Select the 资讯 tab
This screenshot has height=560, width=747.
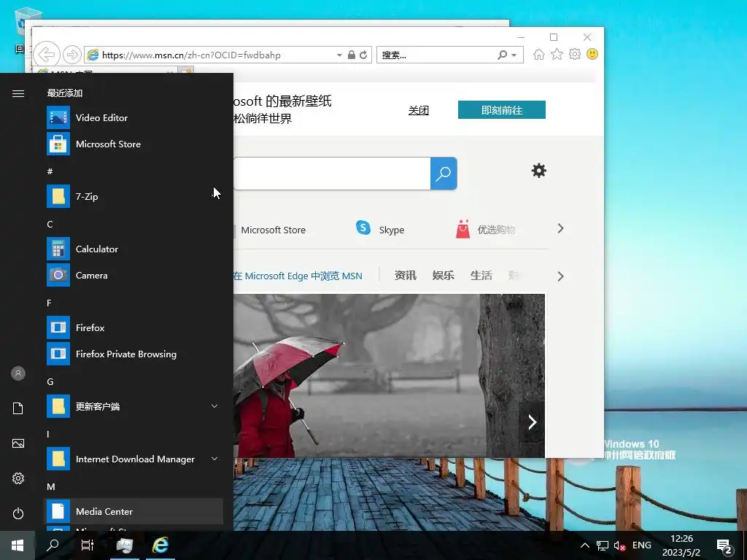point(406,275)
